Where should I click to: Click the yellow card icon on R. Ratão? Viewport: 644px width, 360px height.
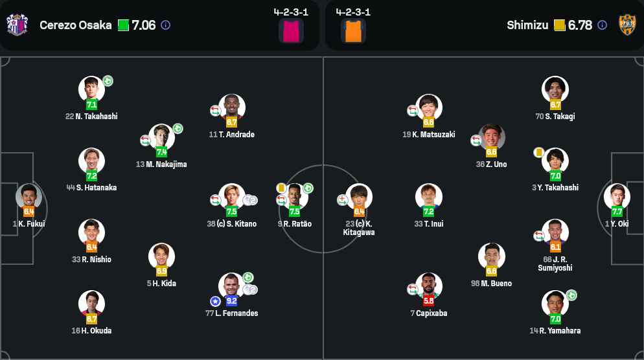point(281,188)
